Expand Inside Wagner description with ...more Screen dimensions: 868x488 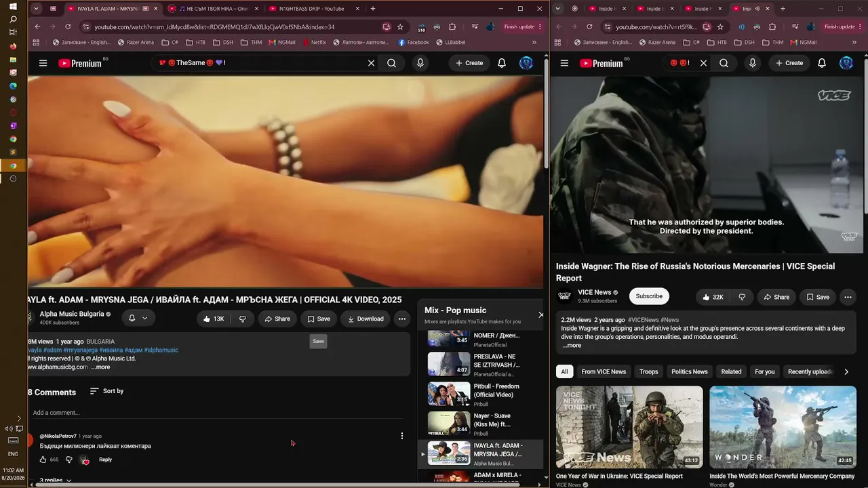[572, 346]
